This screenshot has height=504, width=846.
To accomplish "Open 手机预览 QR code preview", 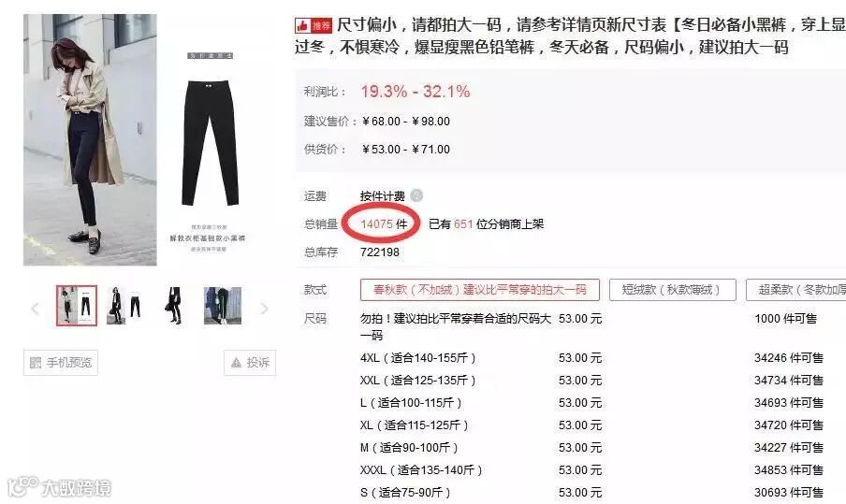I will tap(61, 362).
